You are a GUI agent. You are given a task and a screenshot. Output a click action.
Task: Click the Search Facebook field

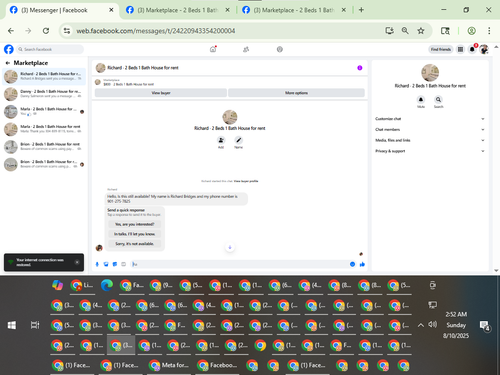(x=50, y=49)
